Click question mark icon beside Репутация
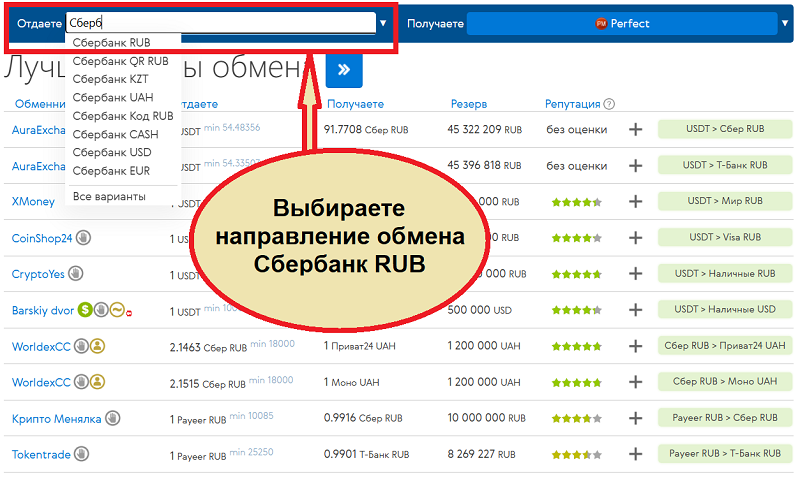Screen dimensions: 800x477 click(609, 104)
